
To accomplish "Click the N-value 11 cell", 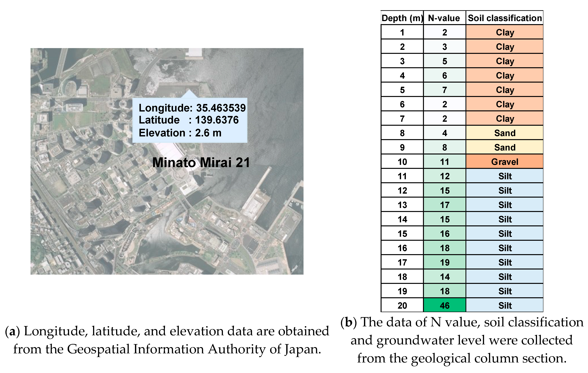I will click(444, 162).
